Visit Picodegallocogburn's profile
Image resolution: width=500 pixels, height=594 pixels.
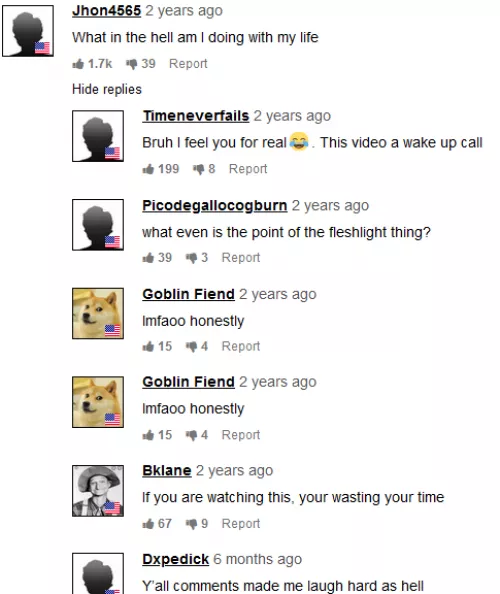[215, 205]
